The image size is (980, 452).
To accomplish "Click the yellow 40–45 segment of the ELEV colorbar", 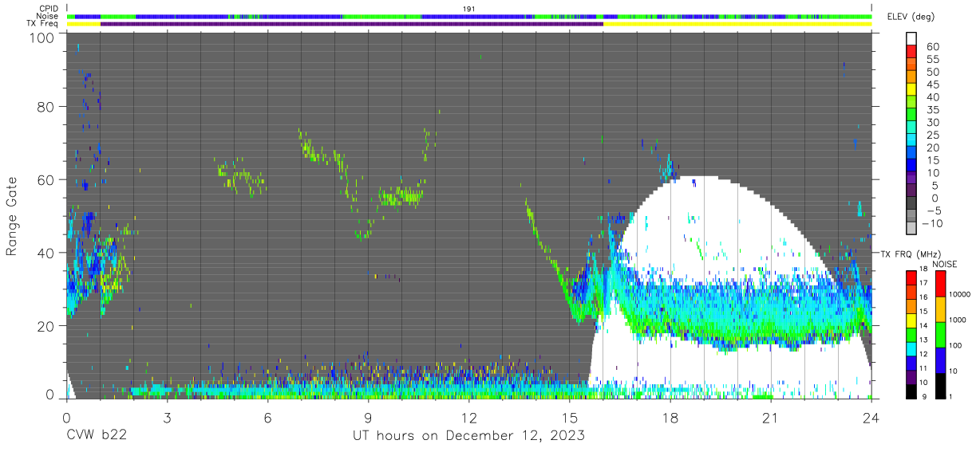I will point(911,89).
